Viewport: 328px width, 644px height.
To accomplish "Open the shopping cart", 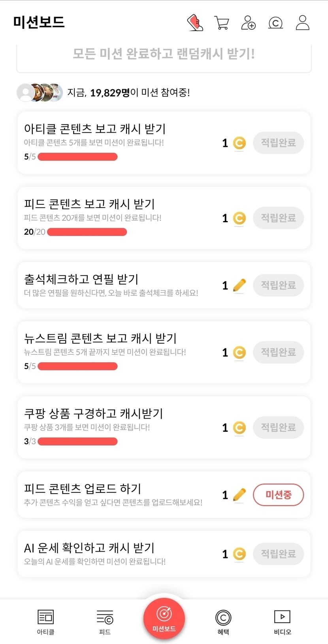I will [222, 22].
